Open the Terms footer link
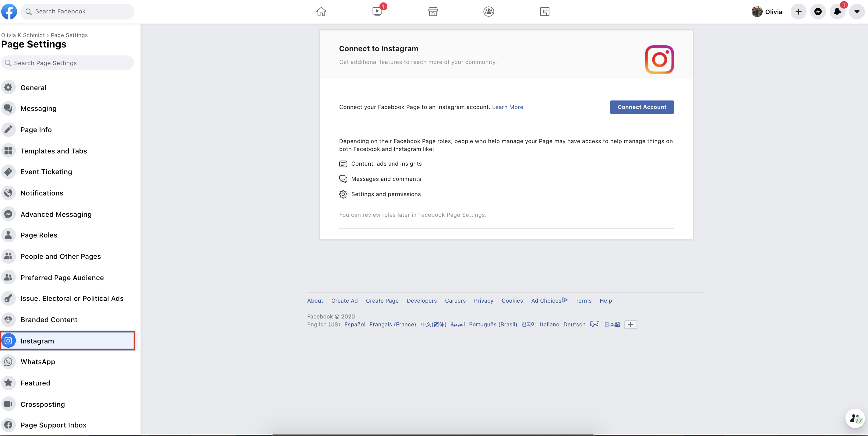868x436 pixels. (583, 301)
